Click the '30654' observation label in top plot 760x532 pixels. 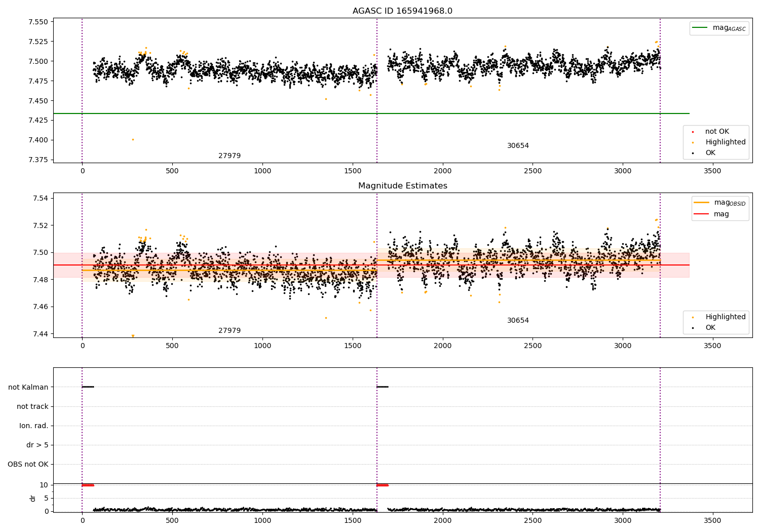tap(518, 146)
